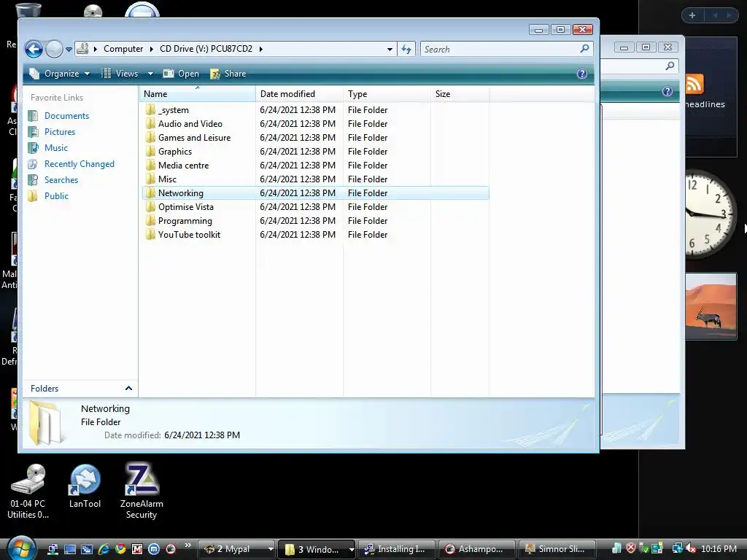Click Gmail M quick launch icon
The height and width of the screenshot is (560, 747).
click(x=136, y=549)
